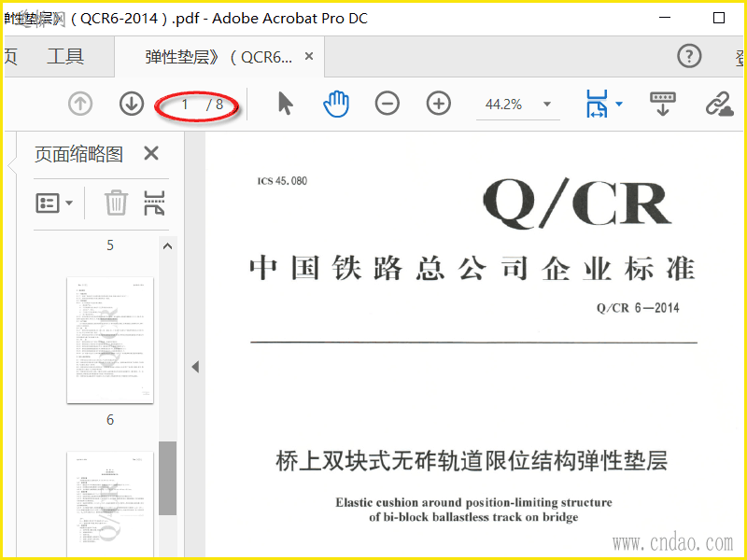Screen dimensions: 747x560
Task: Close the 页面缩略图 panel
Action: [x=151, y=154]
